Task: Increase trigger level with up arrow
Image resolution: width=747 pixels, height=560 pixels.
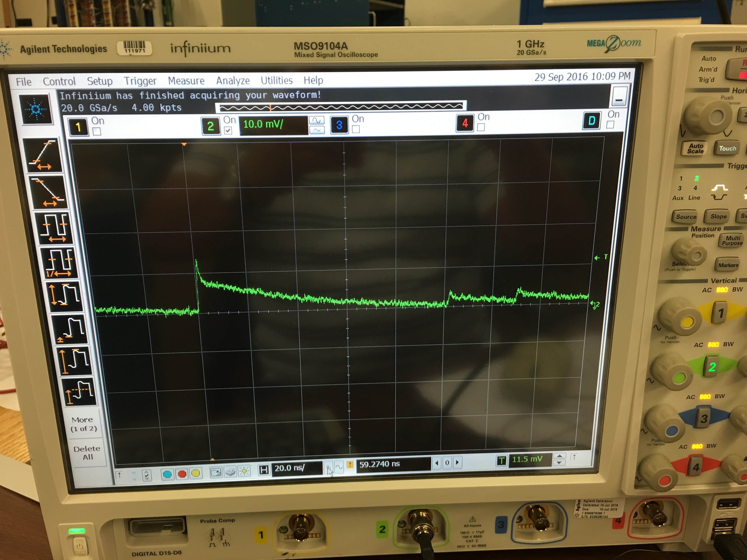Action: pyautogui.click(x=560, y=456)
